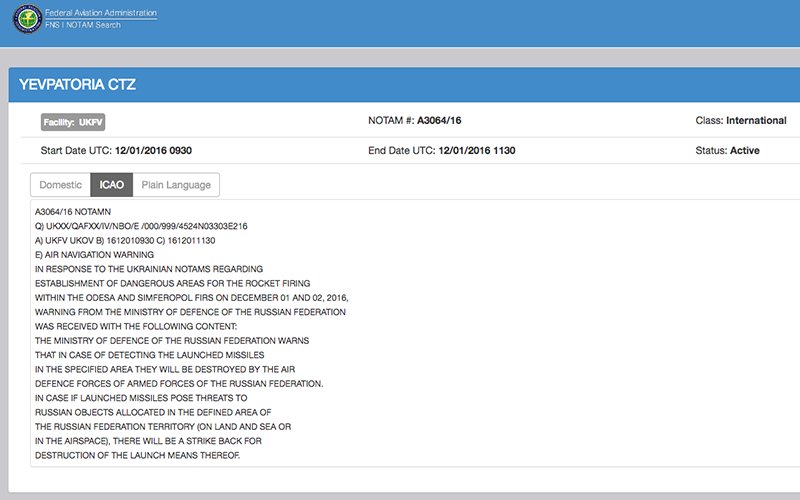Viewport: 800px width, 500px height.
Task: Click the Facility: UKFV badge
Action: [x=73, y=122]
